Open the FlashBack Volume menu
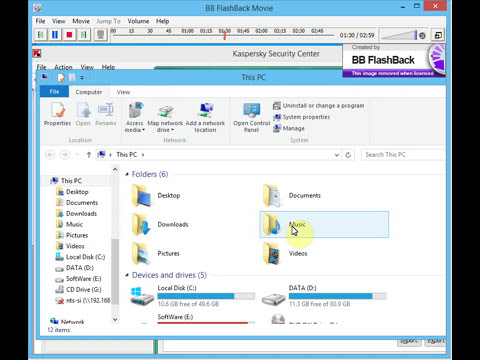The image size is (480, 360). coord(138,21)
